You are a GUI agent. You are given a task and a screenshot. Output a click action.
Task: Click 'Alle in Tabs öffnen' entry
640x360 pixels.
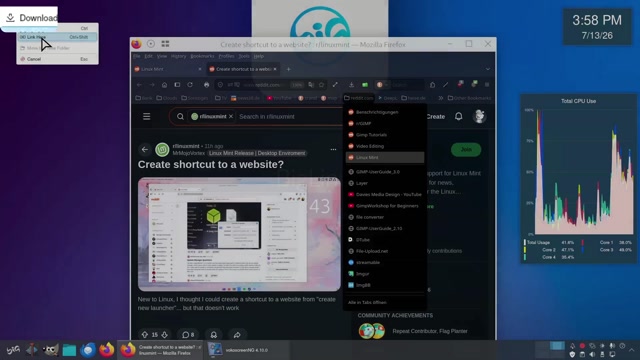[384, 302]
